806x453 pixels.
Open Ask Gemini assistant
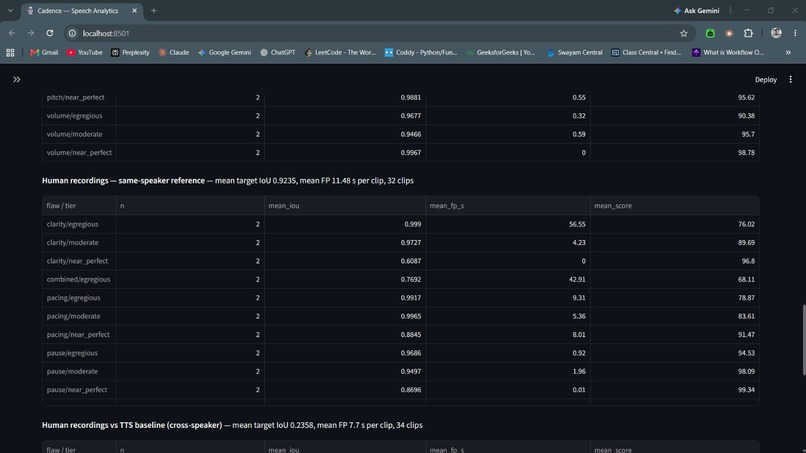(697, 11)
